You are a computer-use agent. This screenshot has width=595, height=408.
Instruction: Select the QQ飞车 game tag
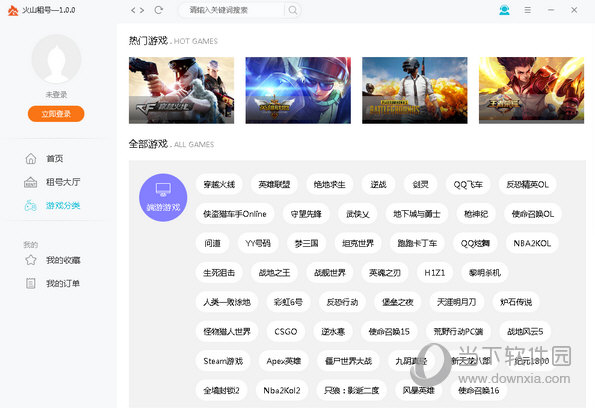pos(468,184)
